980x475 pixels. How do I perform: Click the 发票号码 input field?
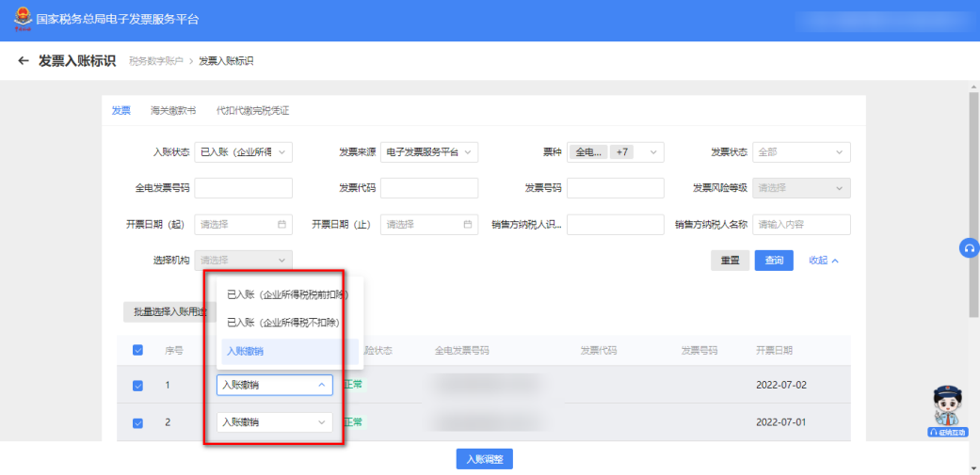[616, 188]
